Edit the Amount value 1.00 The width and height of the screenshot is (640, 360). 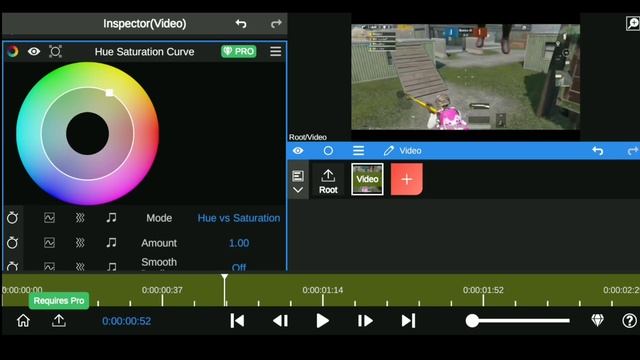(239, 243)
